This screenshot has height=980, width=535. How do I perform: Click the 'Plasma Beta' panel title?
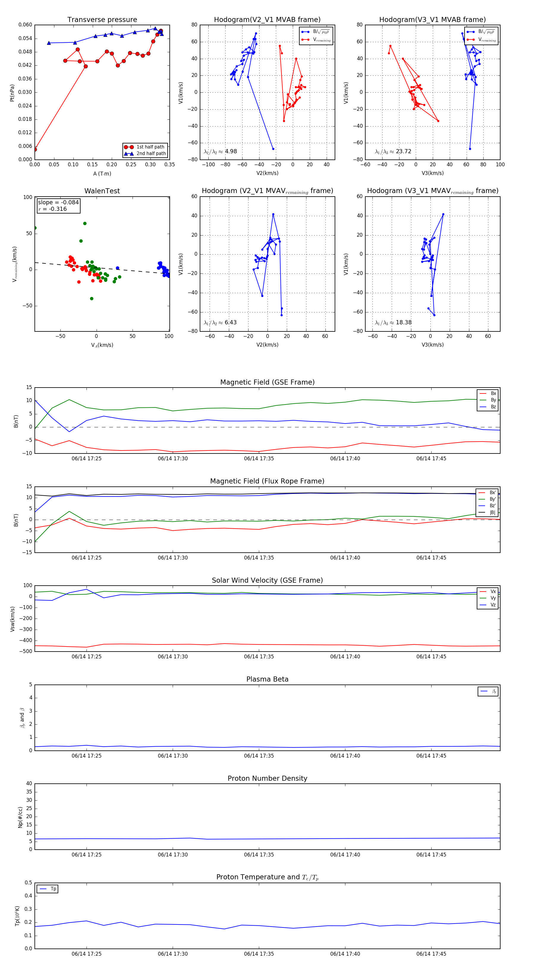pos(267,679)
